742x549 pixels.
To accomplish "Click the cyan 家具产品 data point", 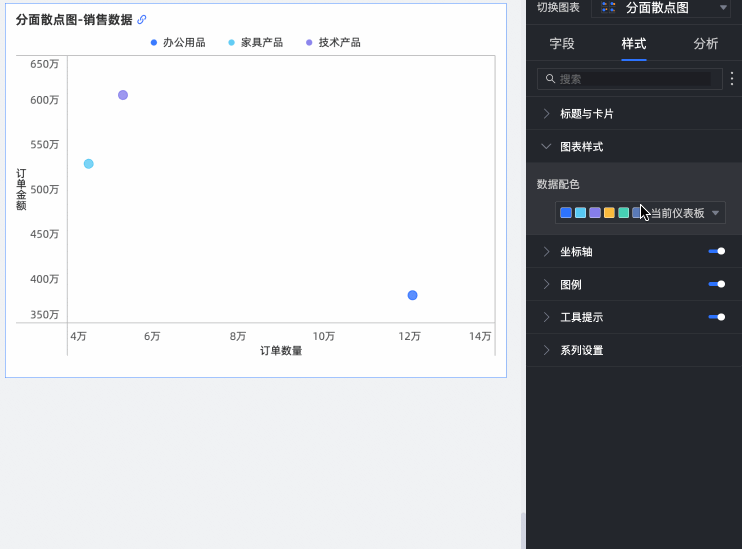I will click(88, 164).
